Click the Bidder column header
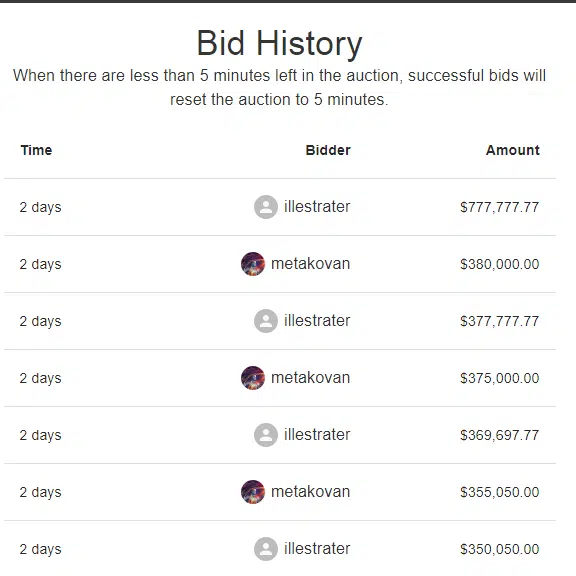The image size is (576, 576). tap(328, 150)
